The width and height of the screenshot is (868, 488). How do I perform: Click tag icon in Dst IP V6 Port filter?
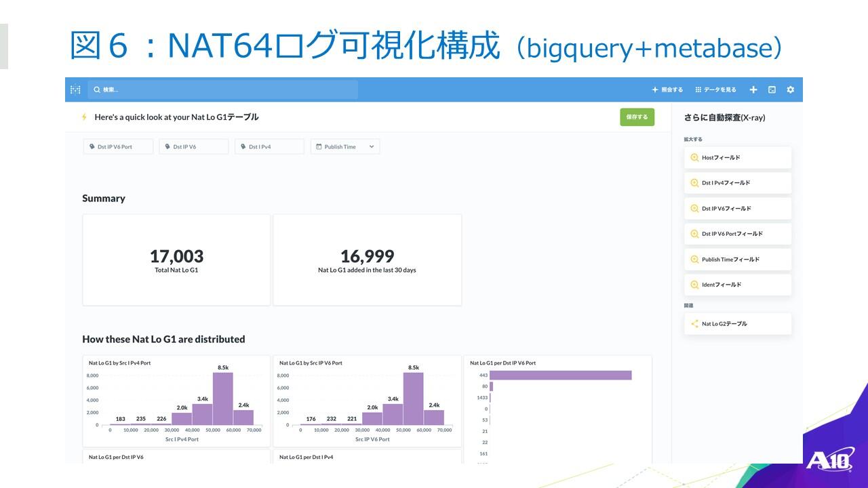(x=92, y=146)
